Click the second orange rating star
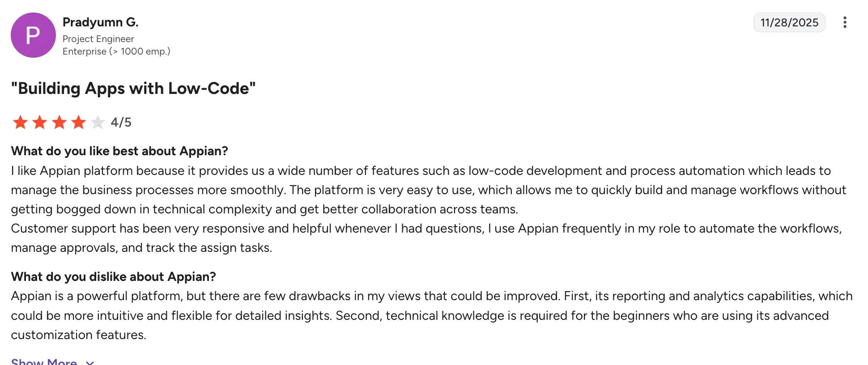 [x=40, y=122]
